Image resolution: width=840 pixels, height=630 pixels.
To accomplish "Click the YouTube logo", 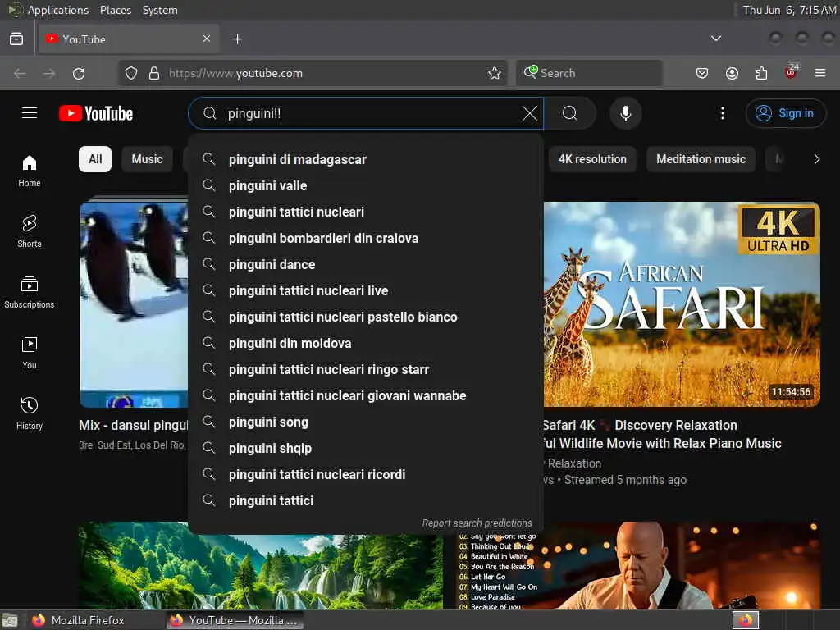I will 96,113.
